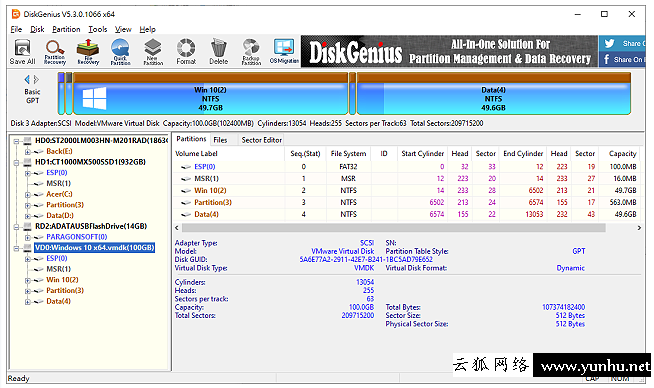Expand Win 10(2) in the tree
This screenshot has width=654, height=388.
(27, 280)
